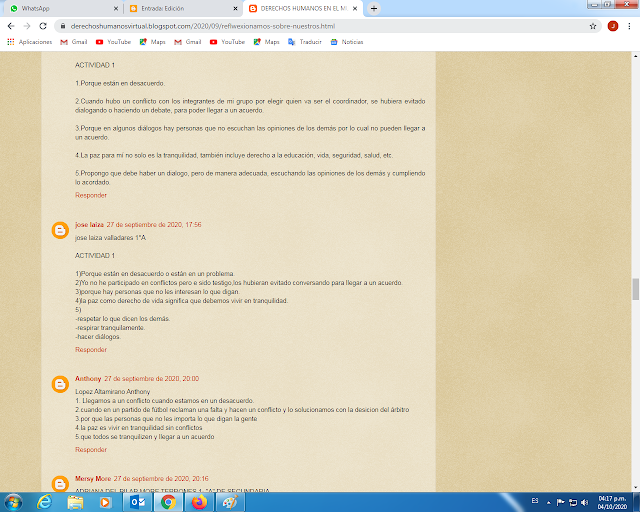
Task: Open second Gmail bookmark
Action: pos(188,42)
